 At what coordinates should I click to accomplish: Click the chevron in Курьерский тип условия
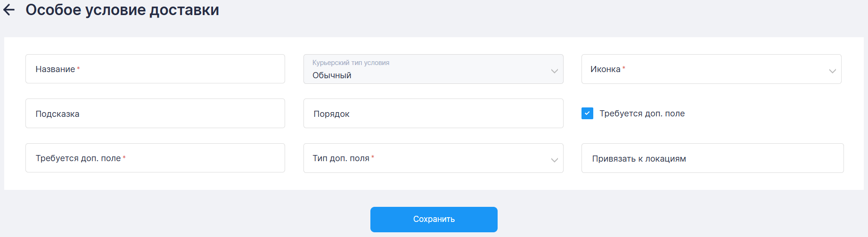554,71
